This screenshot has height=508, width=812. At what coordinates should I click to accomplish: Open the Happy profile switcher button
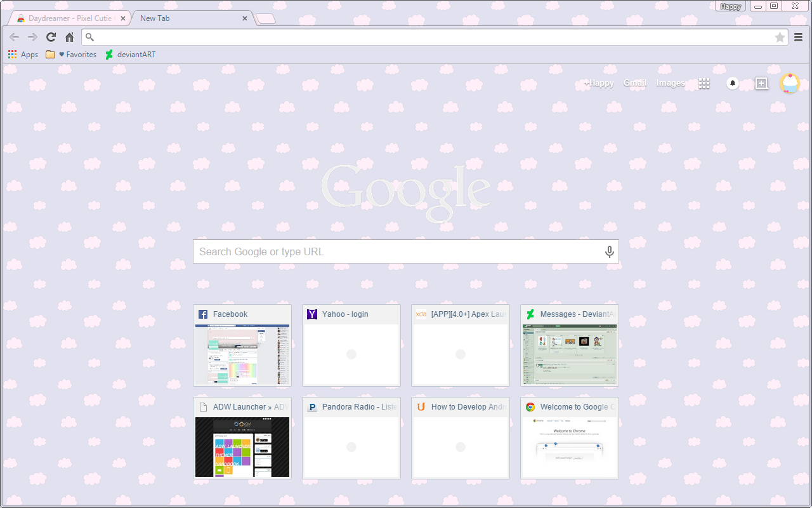pyautogui.click(x=730, y=6)
